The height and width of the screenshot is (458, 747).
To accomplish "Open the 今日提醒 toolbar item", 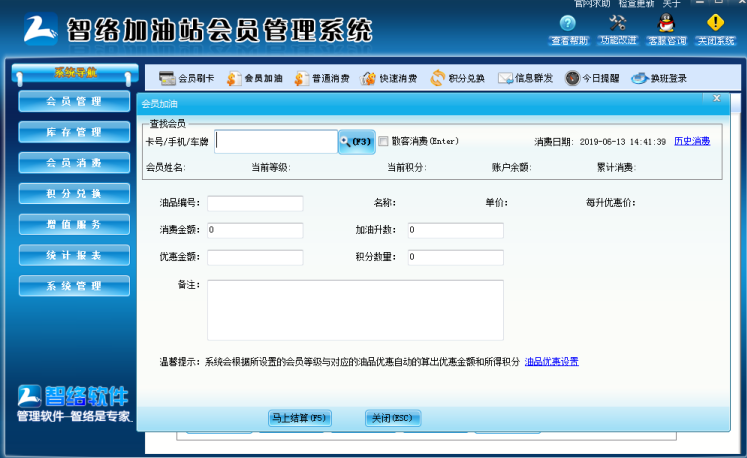I will coord(592,78).
